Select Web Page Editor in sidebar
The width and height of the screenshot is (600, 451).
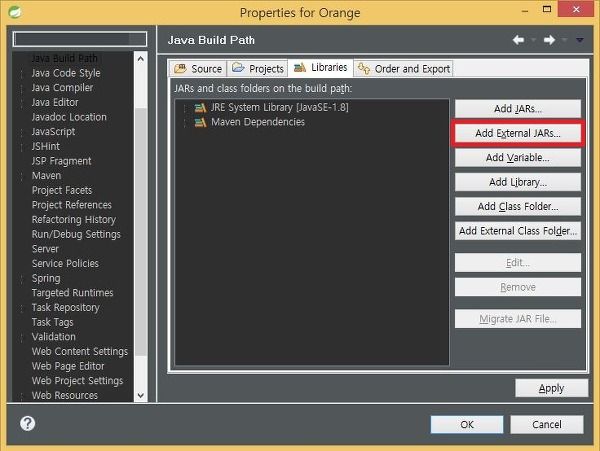[68, 366]
